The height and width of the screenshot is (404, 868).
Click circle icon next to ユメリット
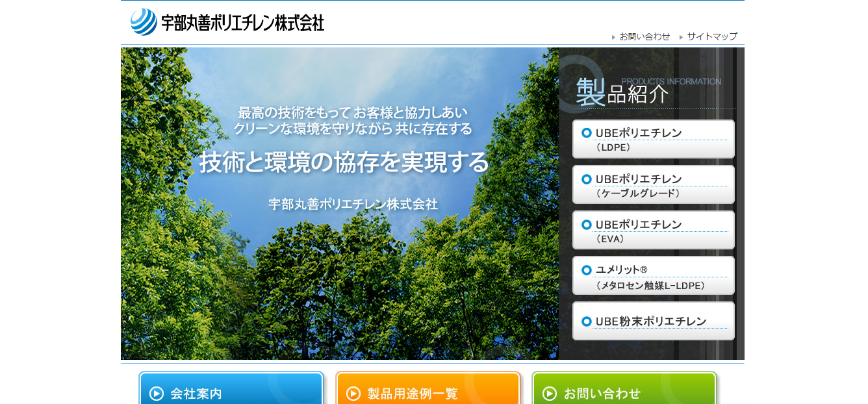pos(586,270)
